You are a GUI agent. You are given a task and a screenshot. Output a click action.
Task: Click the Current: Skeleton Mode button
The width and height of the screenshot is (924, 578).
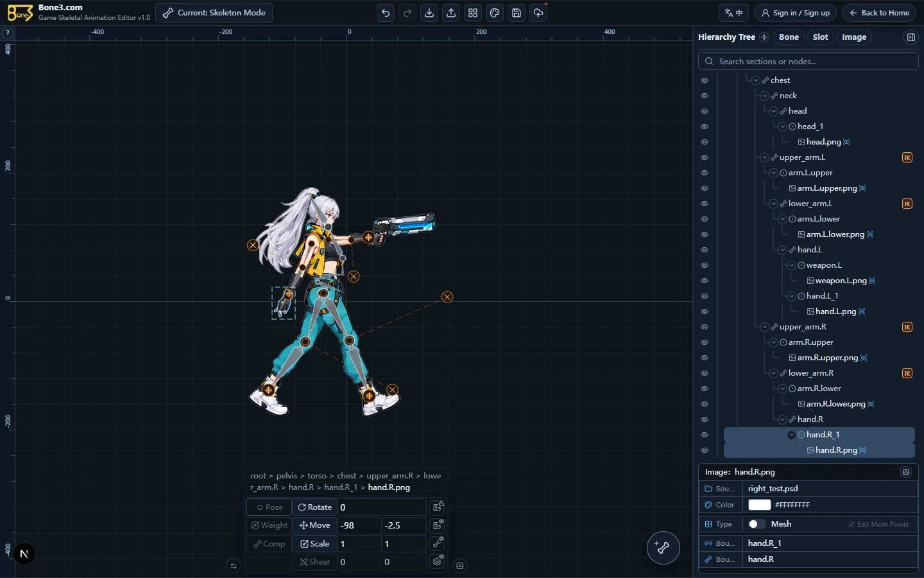[214, 13]
